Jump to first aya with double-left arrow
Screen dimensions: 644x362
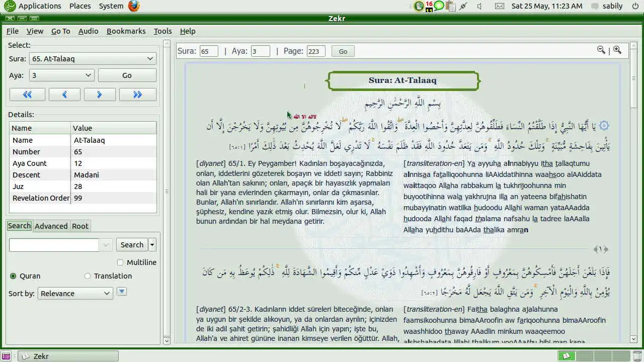click(x=27, y=95)
